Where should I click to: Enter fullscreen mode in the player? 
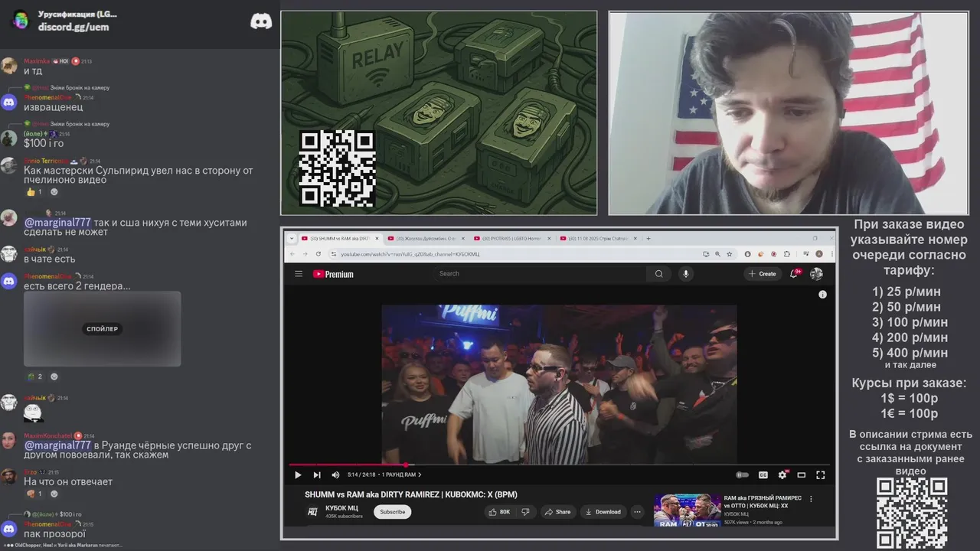point(821,474)
